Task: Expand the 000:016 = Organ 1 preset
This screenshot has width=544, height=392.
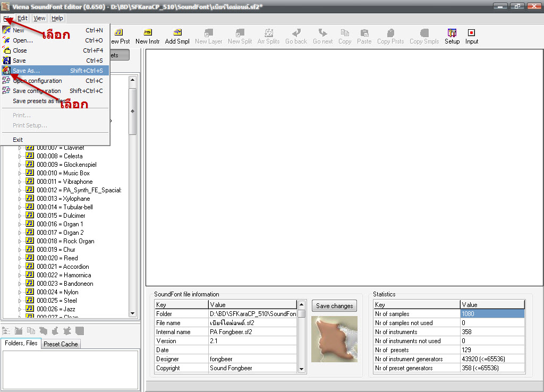Action: (20, 225)
